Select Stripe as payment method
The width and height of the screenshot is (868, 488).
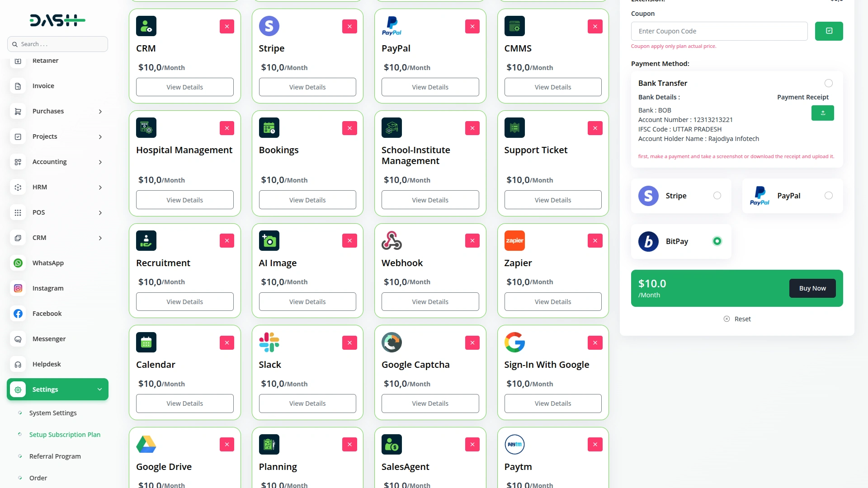(x=717, y=196)
